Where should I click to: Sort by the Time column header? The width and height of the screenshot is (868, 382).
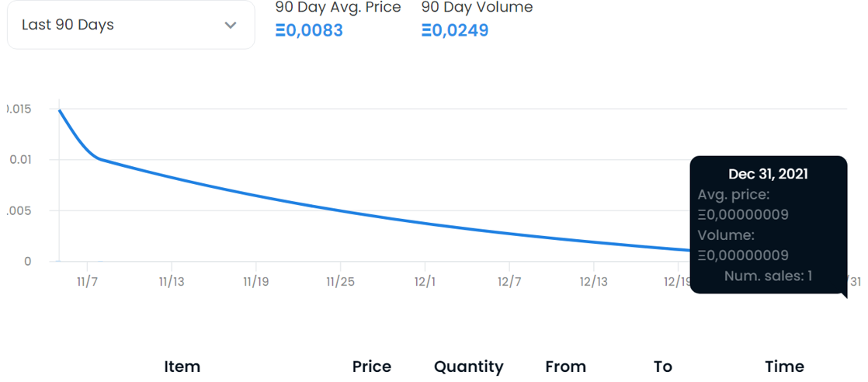point(785,366)
